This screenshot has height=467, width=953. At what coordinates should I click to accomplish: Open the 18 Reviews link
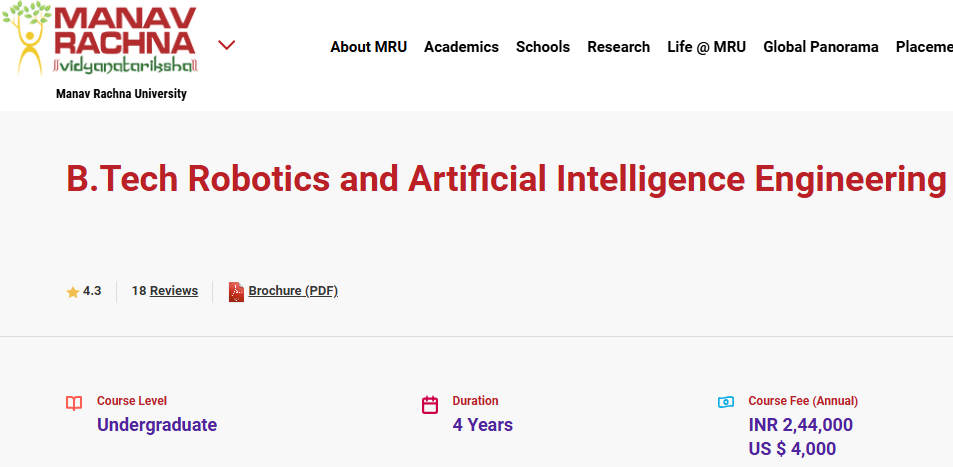tap(165, 291)
